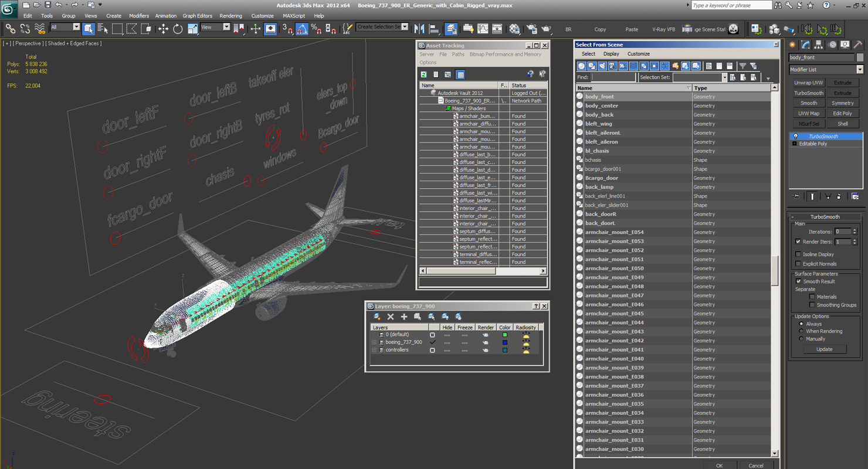Viewport: 868px width, 469px height.
Task: Choose the Select Object arrow tool
Action: pyautogui.click(x=89, y=28)
